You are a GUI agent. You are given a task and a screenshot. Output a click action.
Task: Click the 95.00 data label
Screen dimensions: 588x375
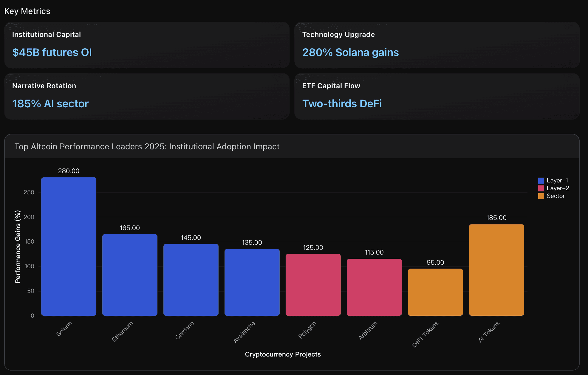[x=435, y=263]
